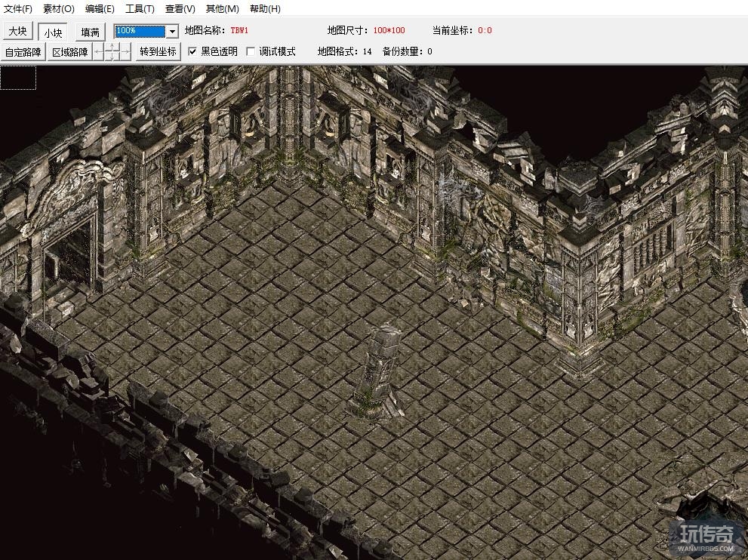This screenshot has width=748, height=560.
Task: Click the map size value 100*100
Action: point(389,30)
